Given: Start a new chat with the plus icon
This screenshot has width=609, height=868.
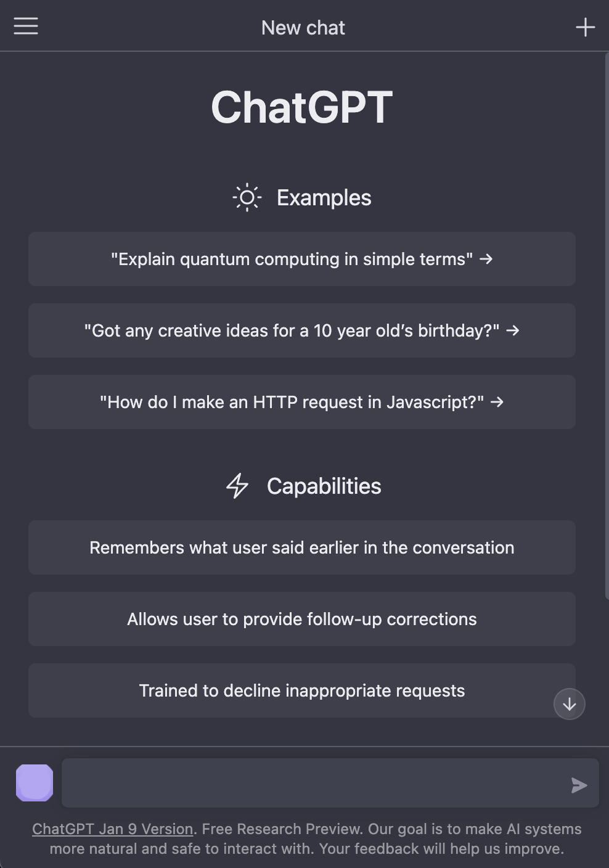Looking at the screenshot, I should [584, 27].
